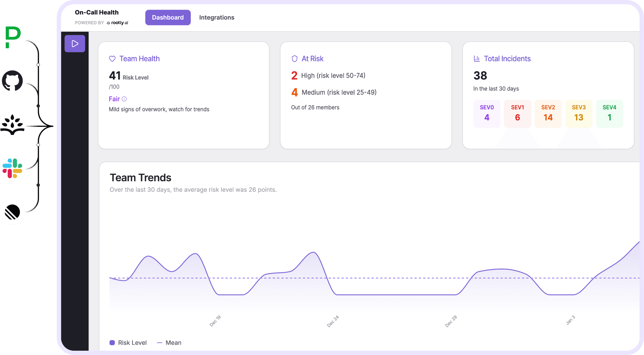644x355 pixels.
Task: Select the SEV2 severity badge
Action: [x=548, y=113]
